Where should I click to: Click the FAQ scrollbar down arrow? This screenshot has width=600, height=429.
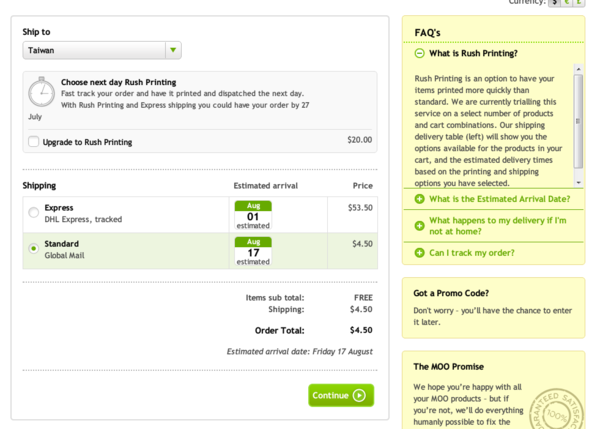[578, 183]
